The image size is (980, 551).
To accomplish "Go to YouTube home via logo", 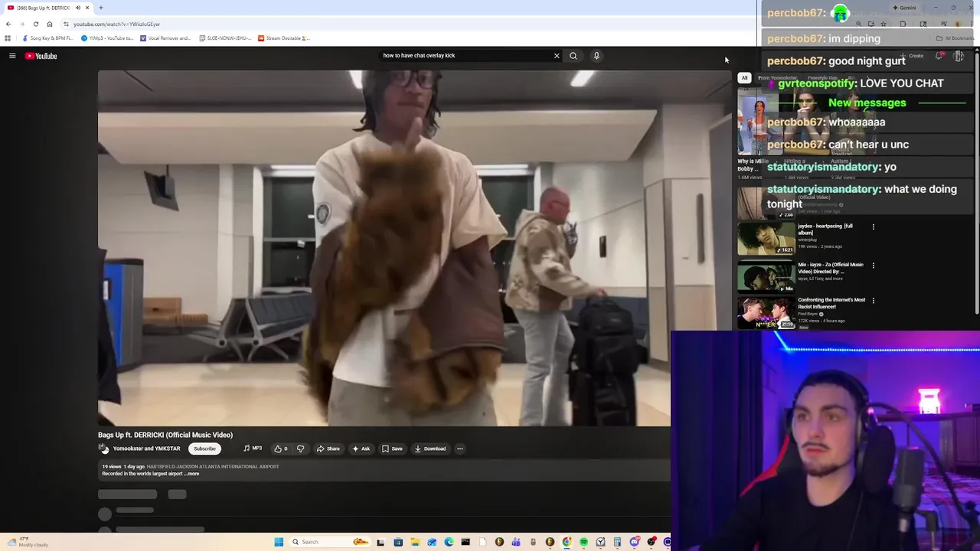I will [41, 56].
